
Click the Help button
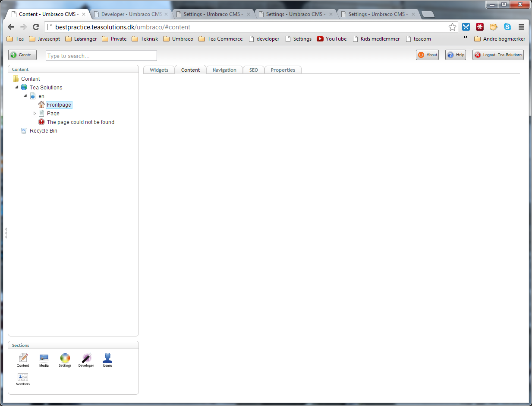(x=456, y=55)
